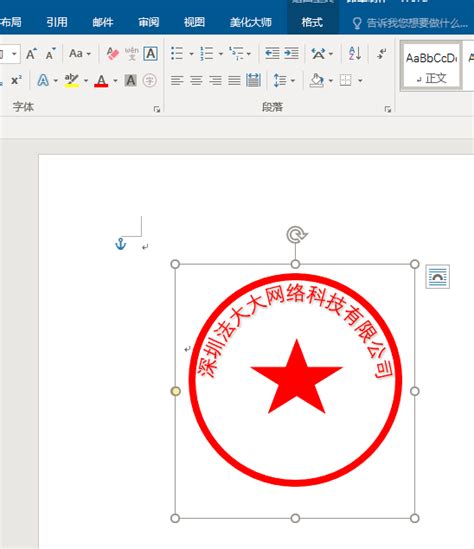Expand font color dropdown arrow
The height and width of the screenshot is (549, 474).
pos(115,81)
